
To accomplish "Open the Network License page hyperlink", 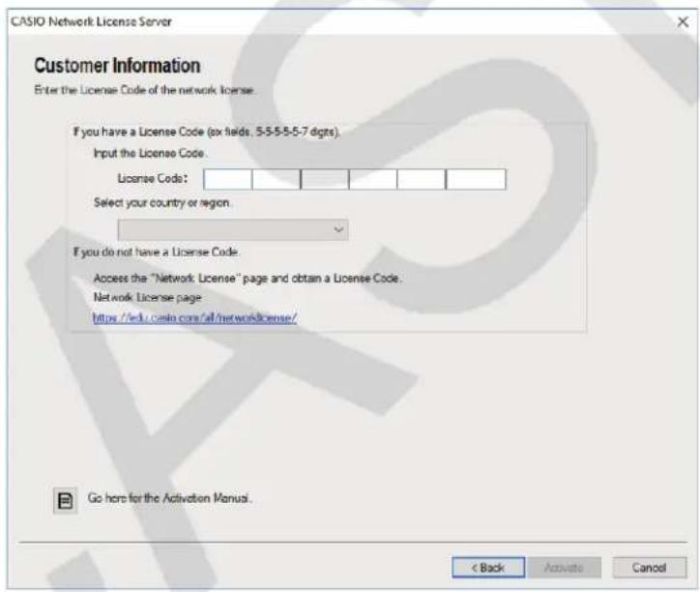I will click(x=194, y=317).
